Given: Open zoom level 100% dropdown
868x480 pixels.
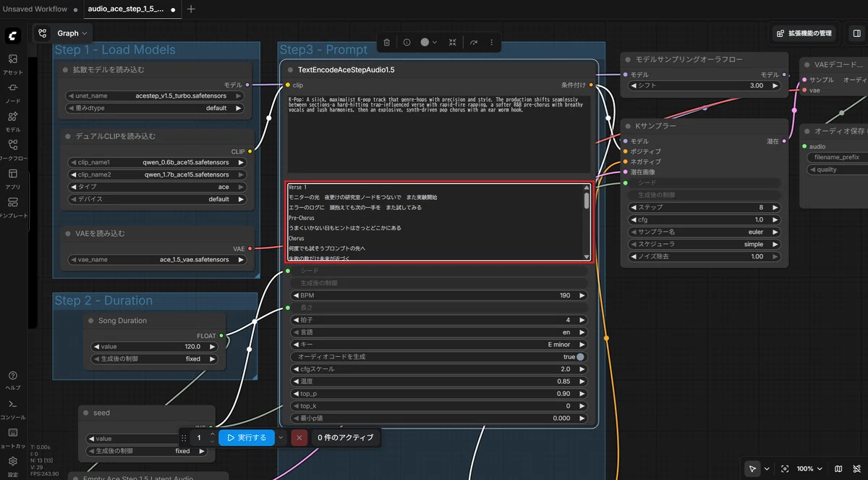Looking at the screenshot, I should [x=809, y=468].
